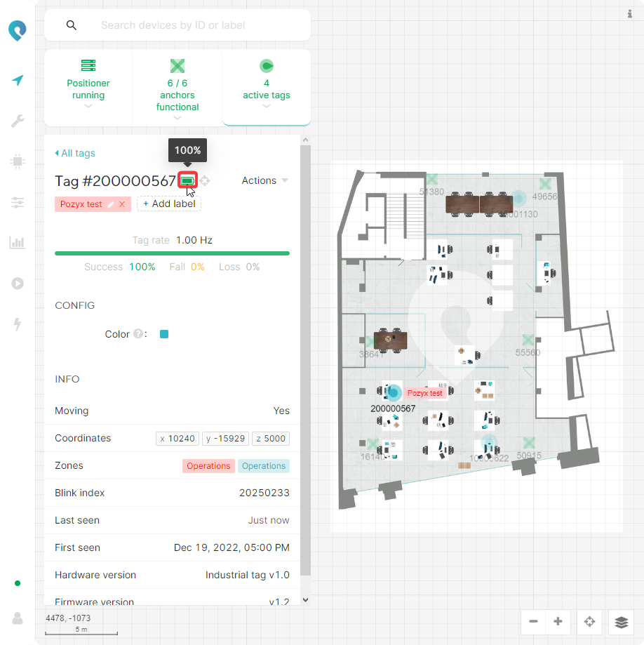The image size is (644, 645).
Task: Open the sliders settings sidebar icon
Action: coord(18,203)
